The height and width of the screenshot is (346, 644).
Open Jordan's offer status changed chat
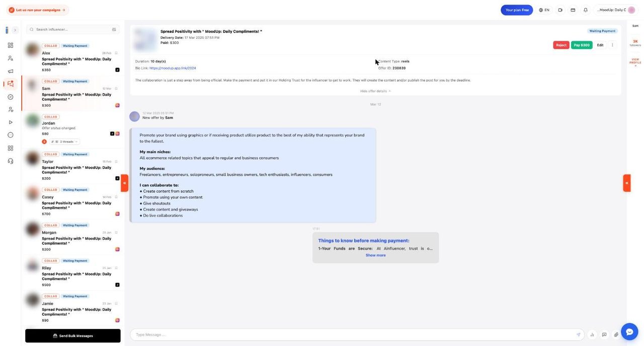pyautogui.click(x=72, y=129)
